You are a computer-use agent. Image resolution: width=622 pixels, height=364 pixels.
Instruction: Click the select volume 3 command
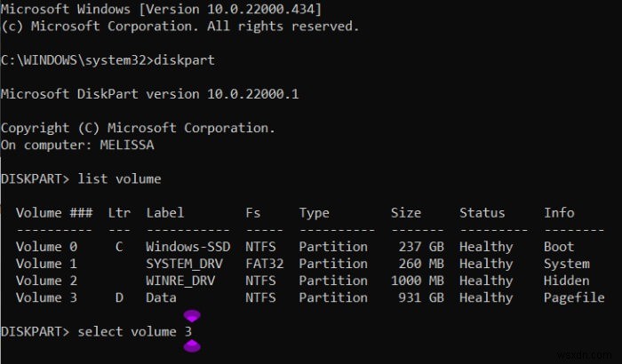tap(134, 331)
